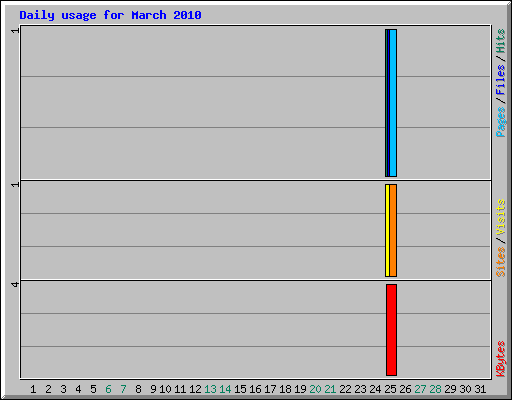Click day label '30' on the x-axis

[465, 389]
